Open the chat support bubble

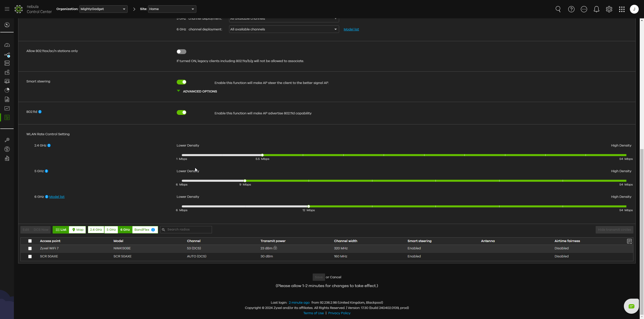click(631, 306)
